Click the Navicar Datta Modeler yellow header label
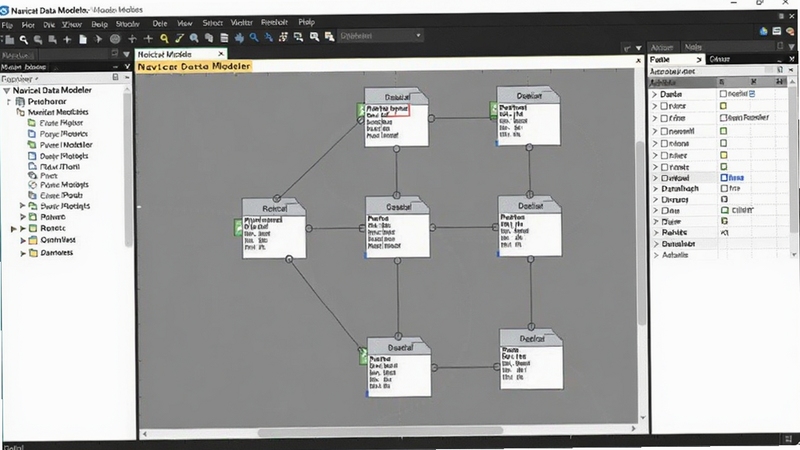This screenshot has height=450, width=800. tap(194, 66)
